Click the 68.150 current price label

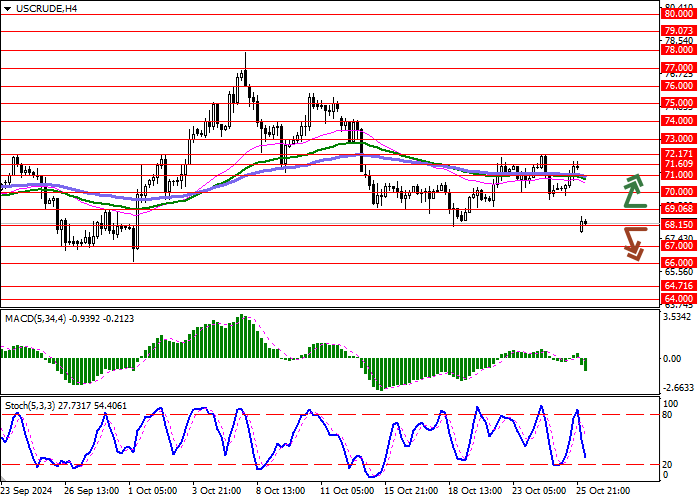click(x=679, y=225)
